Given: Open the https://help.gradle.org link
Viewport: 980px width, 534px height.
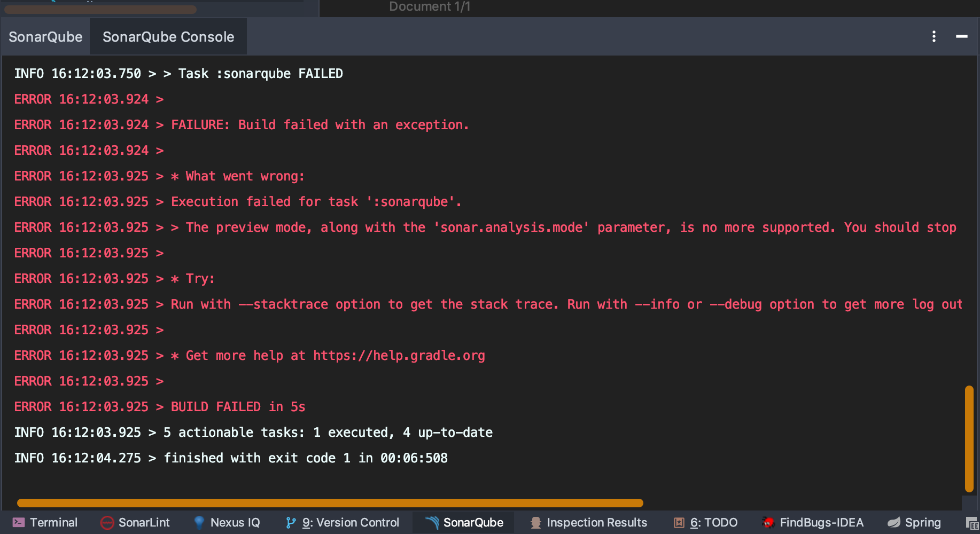Looking at the screenshot, I should (x=399, y=356).
